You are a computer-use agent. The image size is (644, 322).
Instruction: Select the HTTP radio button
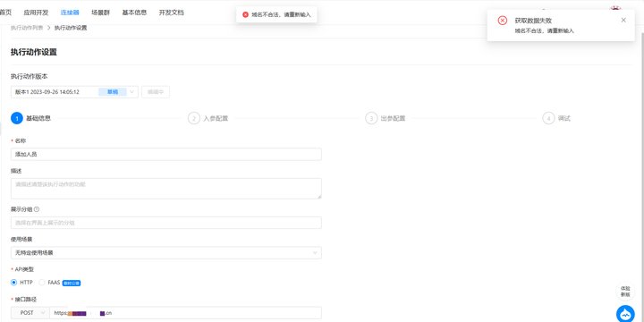14,283
